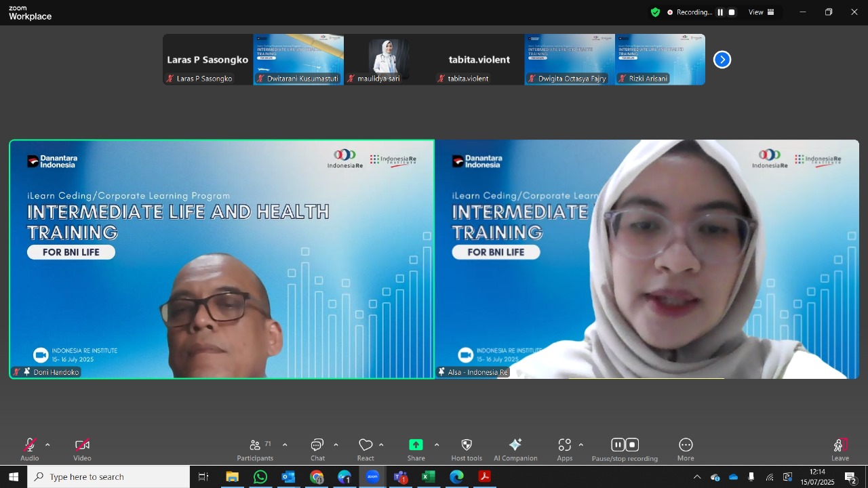The width and height of the screenshot is (868, 488).
Task: Turn on camera with Video button
Action: click(82, 449)
